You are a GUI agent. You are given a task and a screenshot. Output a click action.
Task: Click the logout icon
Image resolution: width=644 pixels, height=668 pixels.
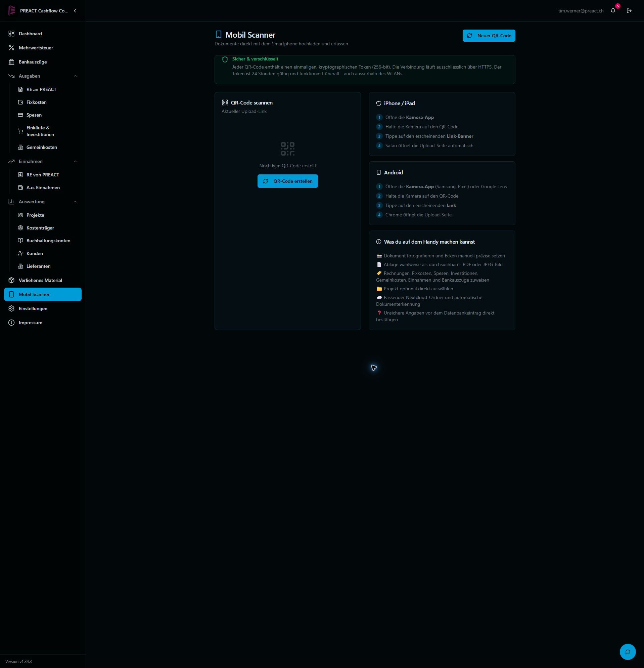point(629,11)
